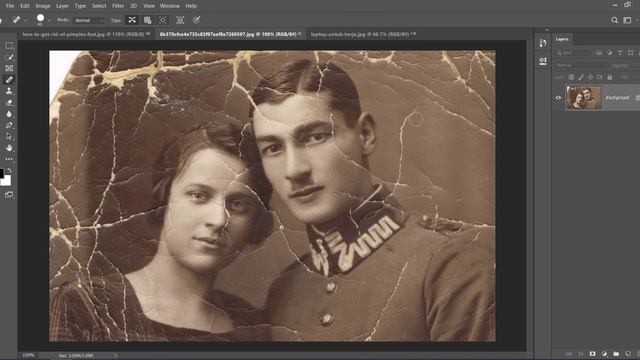Filter layers by pixel layer icon
Screen dimensions: 640x360
599,53
